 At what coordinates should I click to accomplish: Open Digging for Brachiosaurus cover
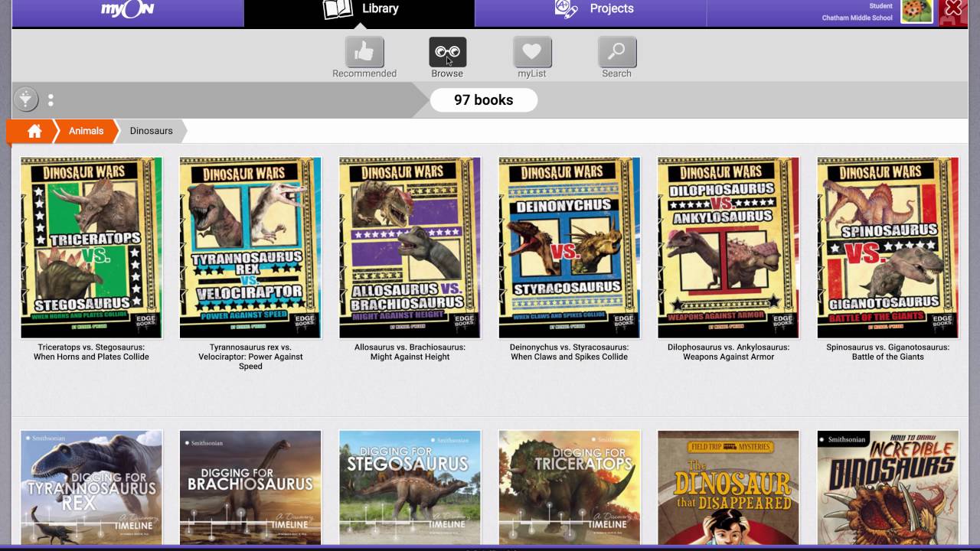pyautogui.click(x=250, y=487)
